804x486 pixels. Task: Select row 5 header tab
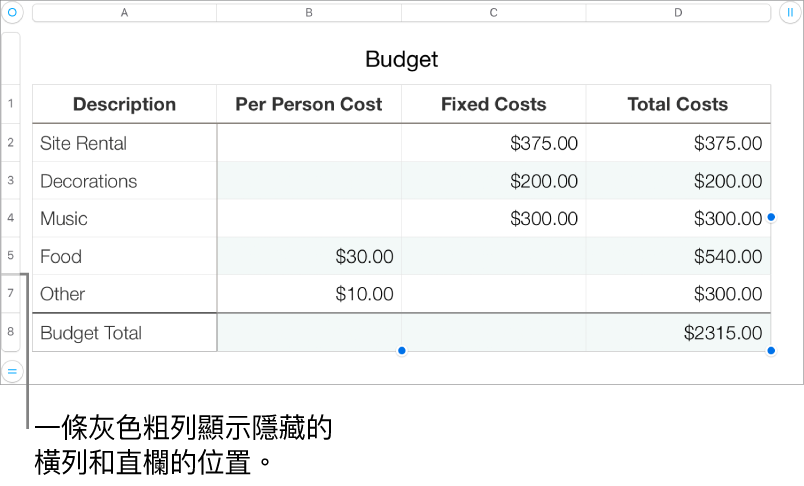click(11, 256)
